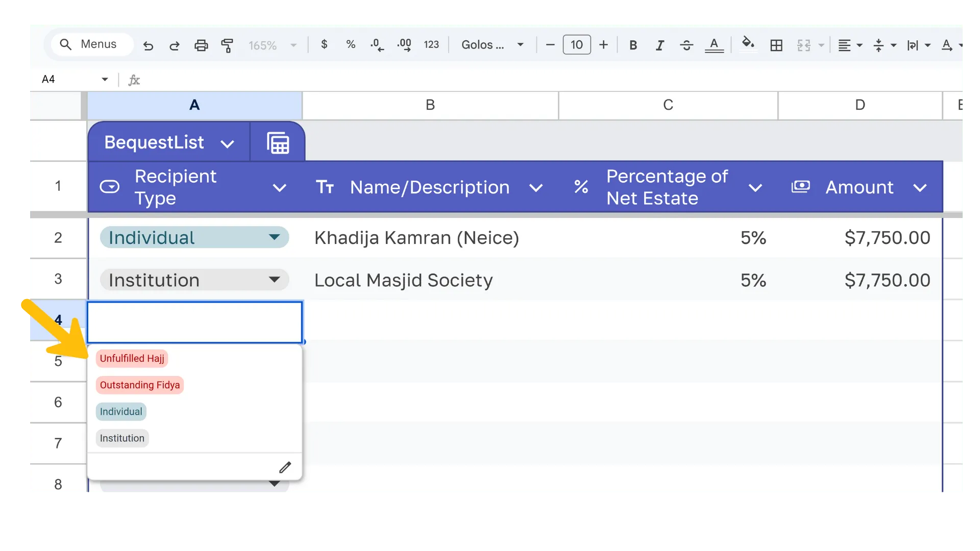Viewport: 980px width, 551px height.
Task: Open Amount column dropdown chevron
Action: [x=920, y=188]
